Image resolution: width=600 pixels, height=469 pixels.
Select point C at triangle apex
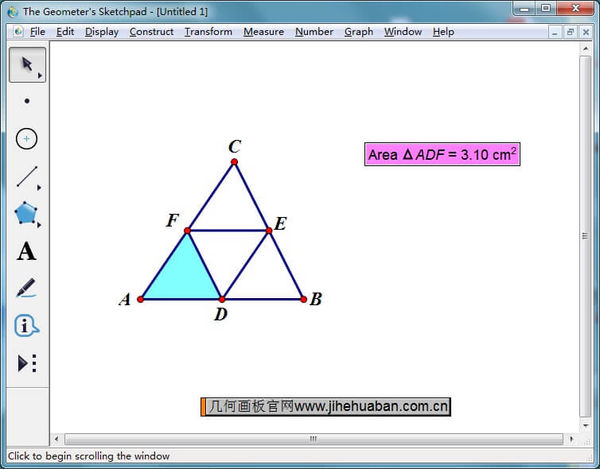coord(234,162)
